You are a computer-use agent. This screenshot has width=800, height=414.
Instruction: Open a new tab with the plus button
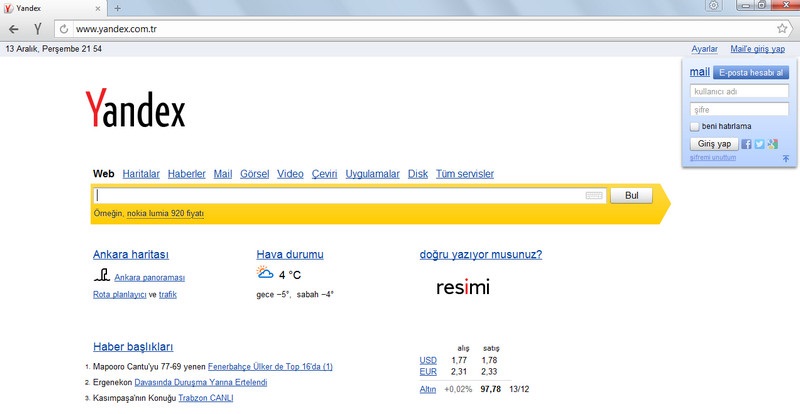coord(117,8)
